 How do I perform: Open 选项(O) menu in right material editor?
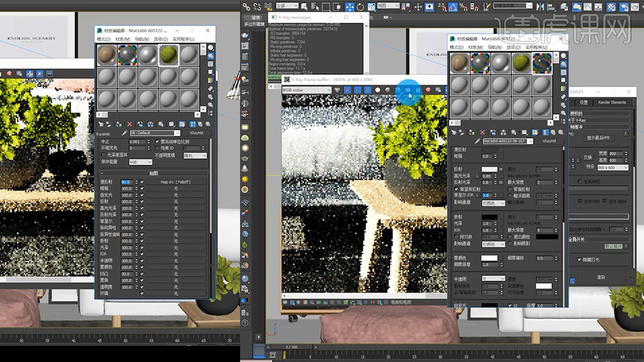(513, 47)
